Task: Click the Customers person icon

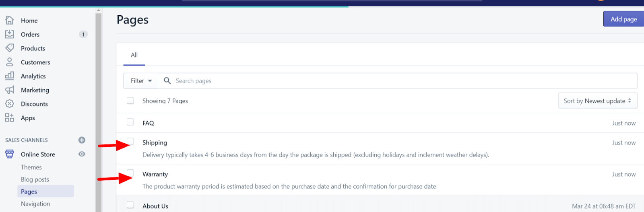Action: pos(10,62)
